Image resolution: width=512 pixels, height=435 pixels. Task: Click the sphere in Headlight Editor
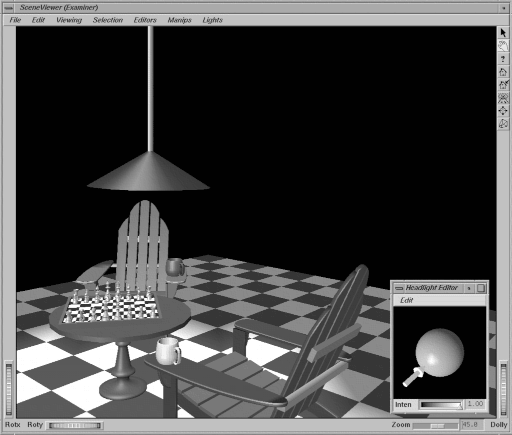[440, 353]
